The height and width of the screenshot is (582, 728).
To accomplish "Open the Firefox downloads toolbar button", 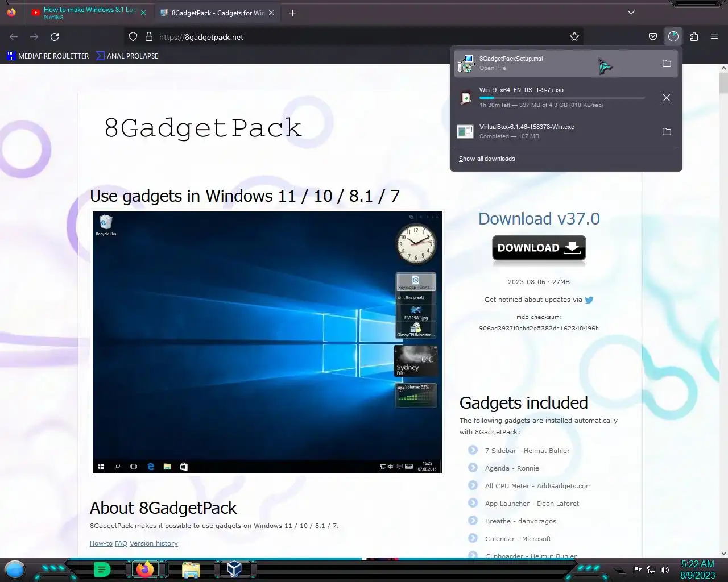I will 673,37.
